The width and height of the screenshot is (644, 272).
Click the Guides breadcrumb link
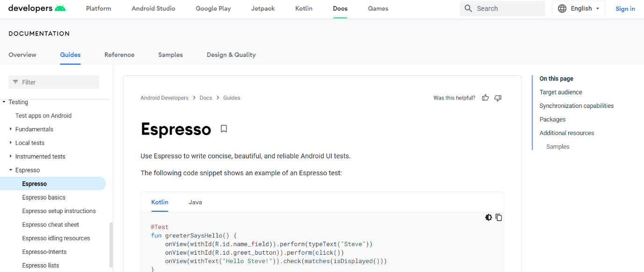coord(232,98)
